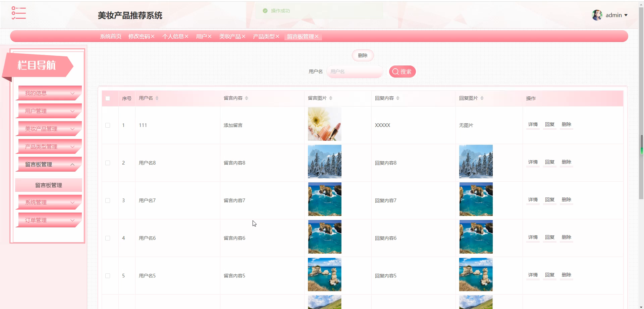Image resolution: width=644 pixels, height=309 pixels.
Task: Click the 搜索 button with magnifier icon
Action: pos(402,72)
